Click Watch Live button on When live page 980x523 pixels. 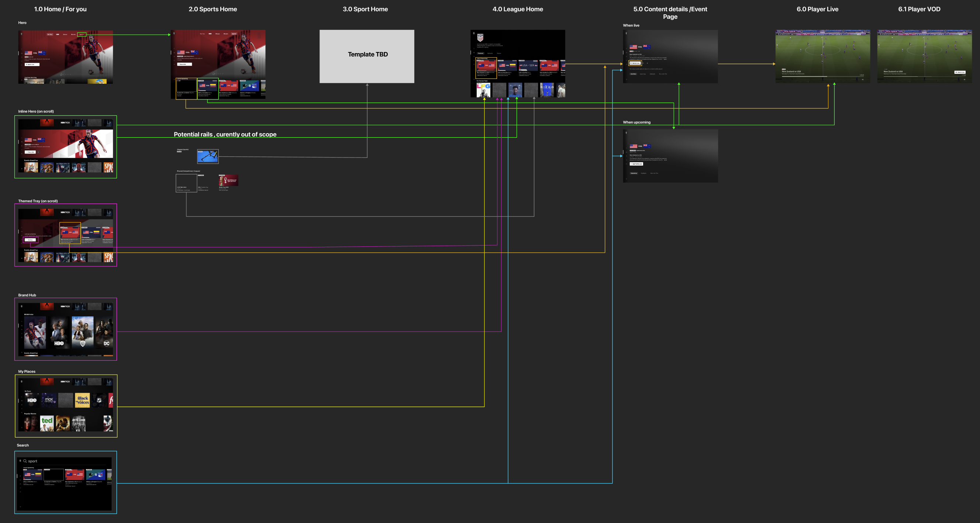point(635,63)
